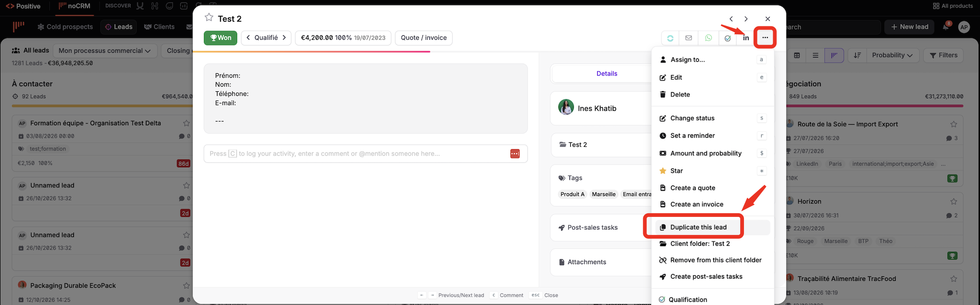Viewport: 980px width, 305px height.
Task: Open Amount and probability entry
Action: coord(712,153)
